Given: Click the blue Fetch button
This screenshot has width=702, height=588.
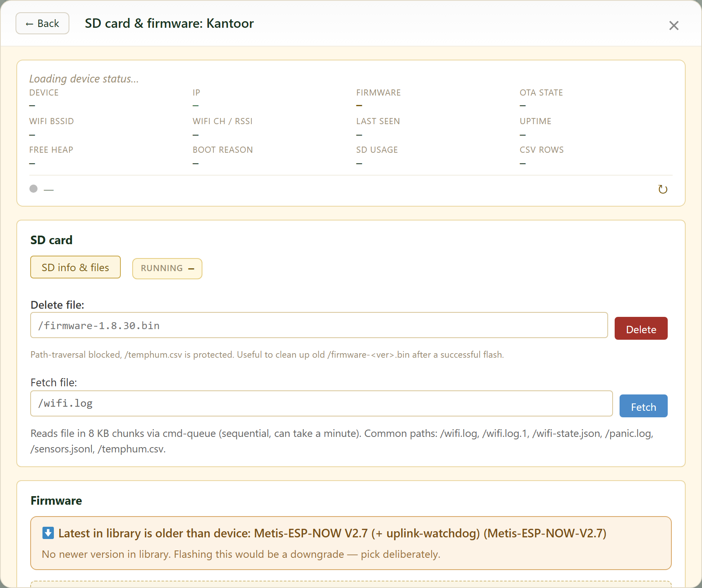Looking at the screenshot, I should pyautogui.click(x=644, y=406).
